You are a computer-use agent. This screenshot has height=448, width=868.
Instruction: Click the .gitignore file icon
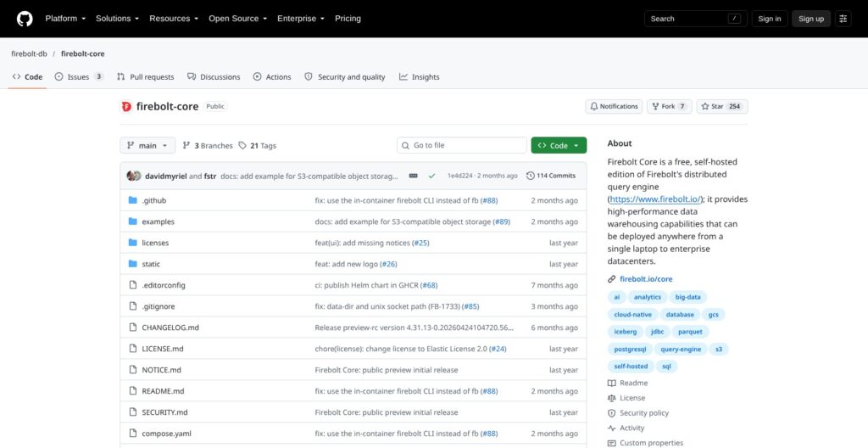pyautogui.click(x=133, y=306)
